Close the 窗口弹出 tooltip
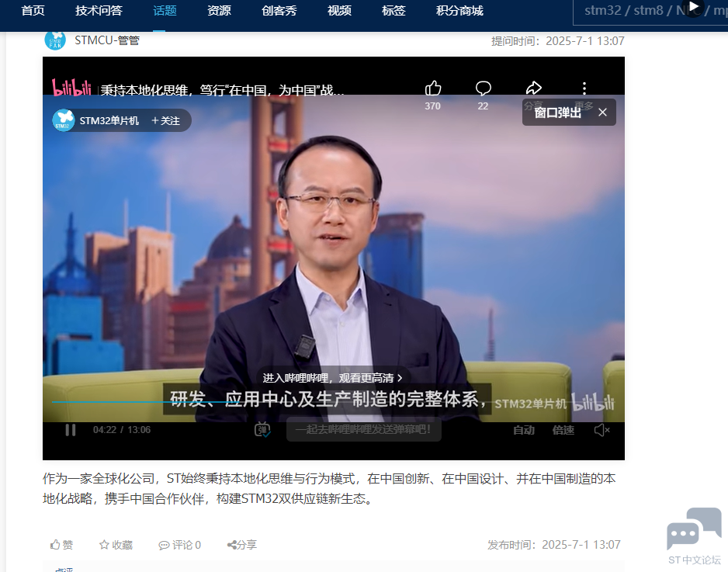Viewport: 728px width, 572px height. pyautogui.click(x=602, y=113)
